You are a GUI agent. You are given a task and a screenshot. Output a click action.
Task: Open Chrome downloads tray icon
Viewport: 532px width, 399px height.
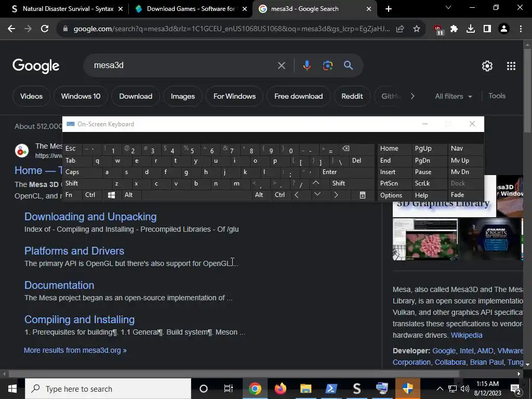(x=471, y=29)
